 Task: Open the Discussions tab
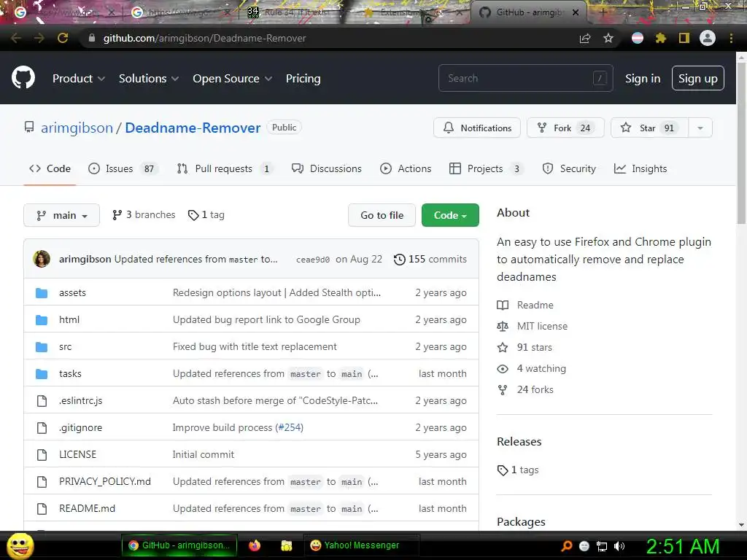[326, 168]
